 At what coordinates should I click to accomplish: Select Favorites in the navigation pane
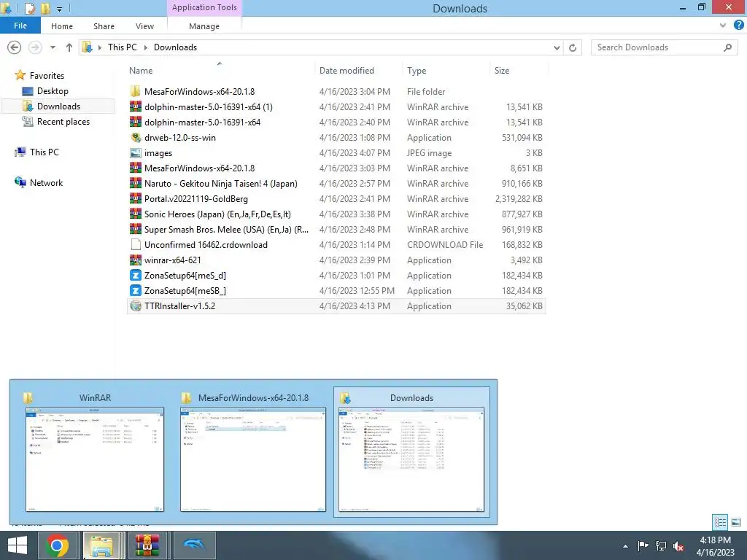47,75
